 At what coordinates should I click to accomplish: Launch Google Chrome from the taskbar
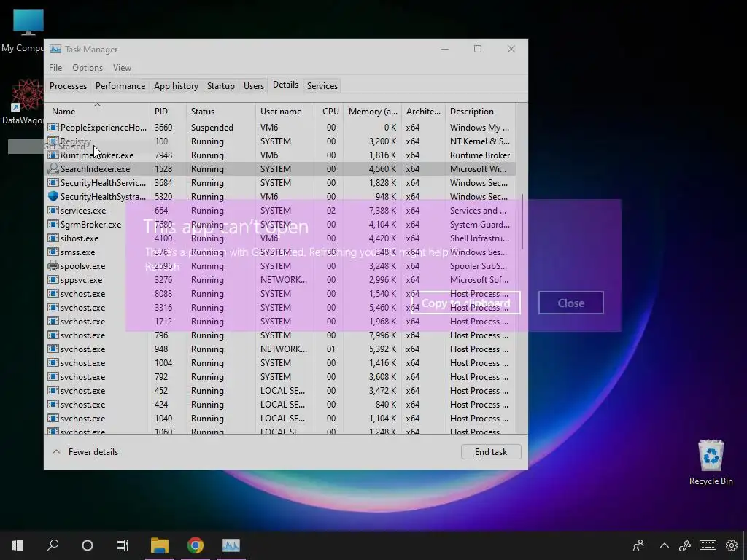196,545
